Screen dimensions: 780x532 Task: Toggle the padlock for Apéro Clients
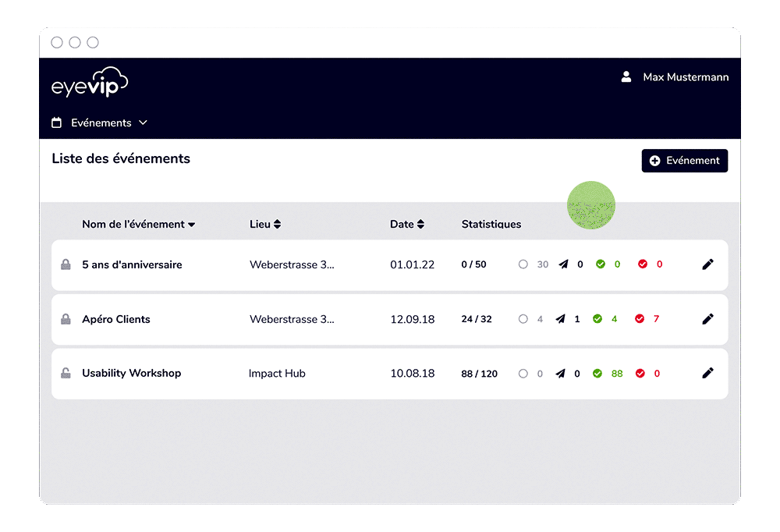[66, 320]
